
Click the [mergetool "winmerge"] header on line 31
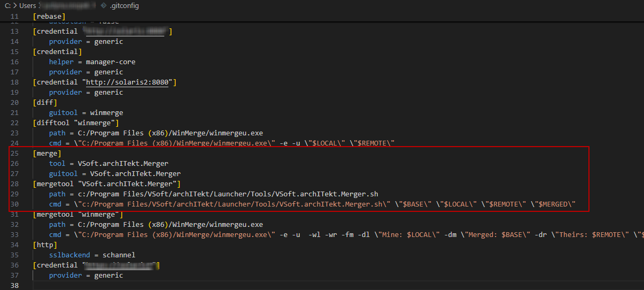[78, 214]
